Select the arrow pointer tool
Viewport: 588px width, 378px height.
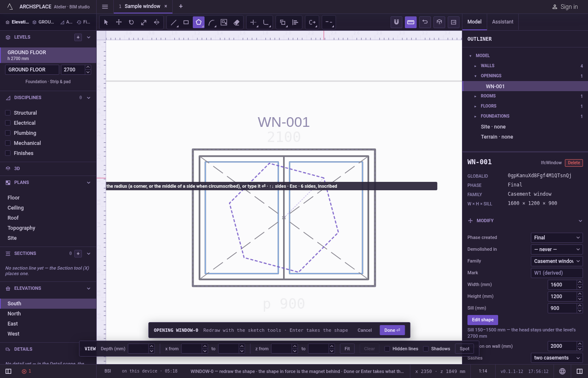pyautogui.click(x=106, y=22)
